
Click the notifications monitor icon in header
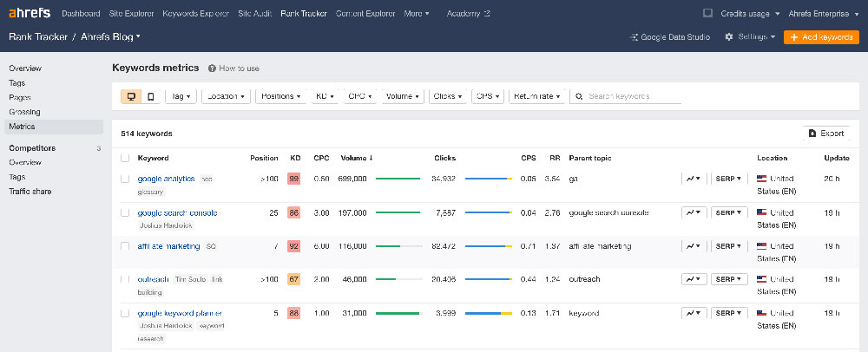(707, 13)
